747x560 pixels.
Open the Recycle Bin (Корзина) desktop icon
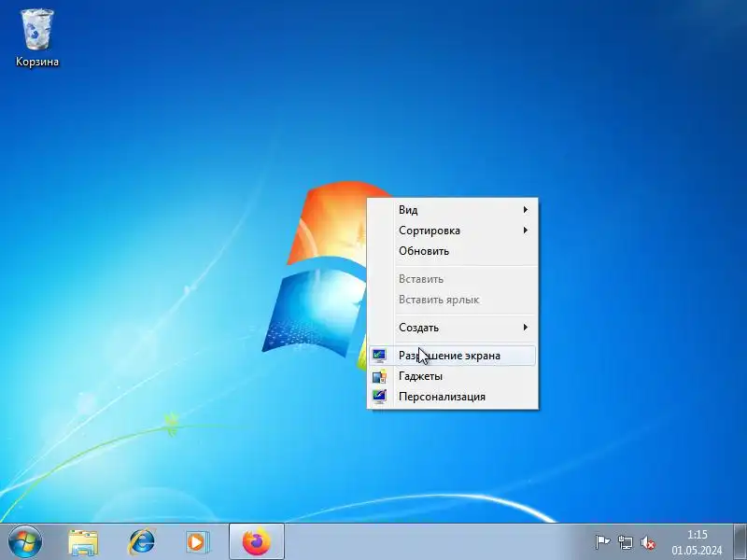(x=37, y=38)
